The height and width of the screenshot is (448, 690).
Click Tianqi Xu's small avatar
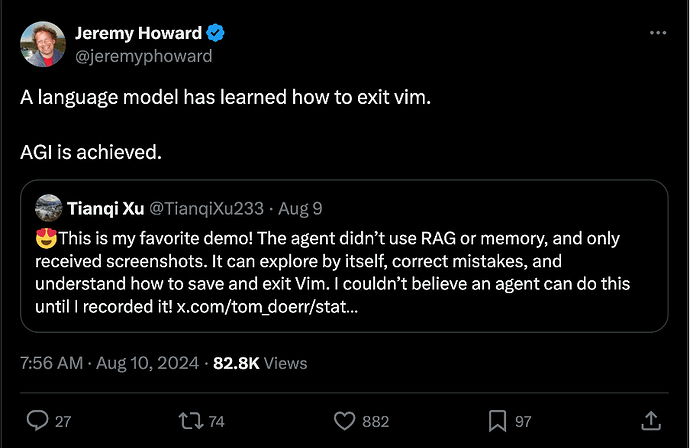point(49,208)
